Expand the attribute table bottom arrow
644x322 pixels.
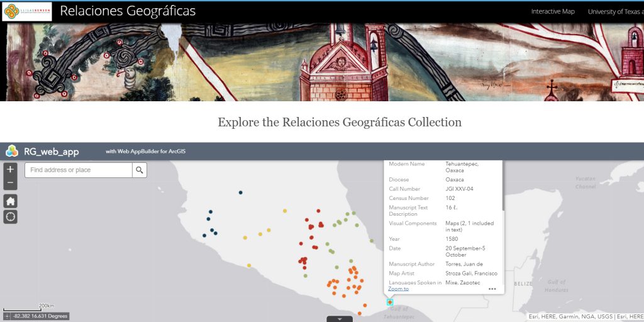340,319
